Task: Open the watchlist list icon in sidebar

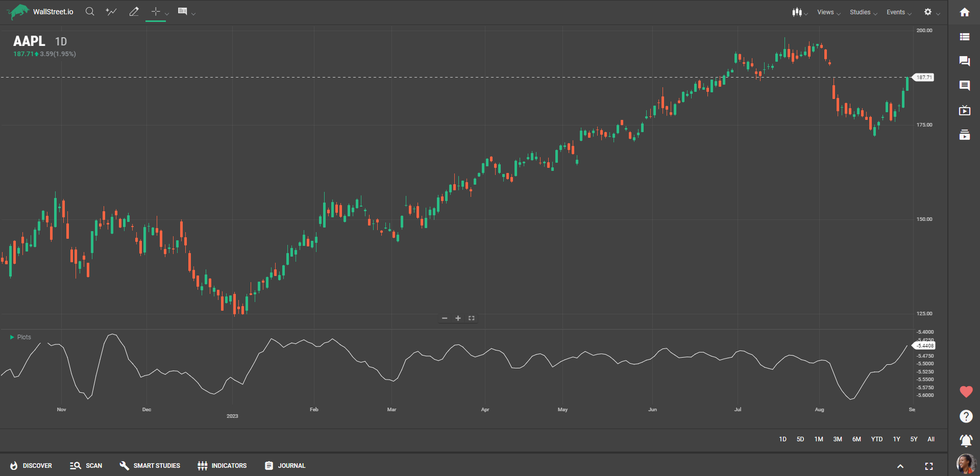Action: coord(964,37)
